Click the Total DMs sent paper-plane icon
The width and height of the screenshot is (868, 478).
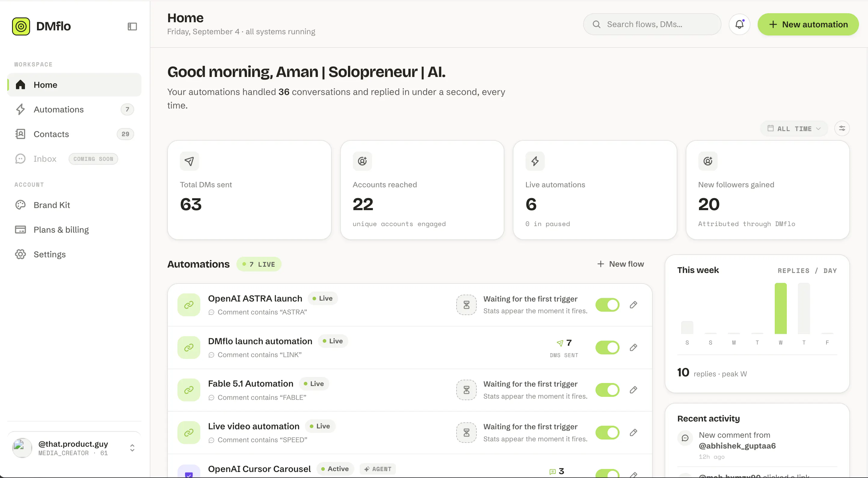coord(189,161)
